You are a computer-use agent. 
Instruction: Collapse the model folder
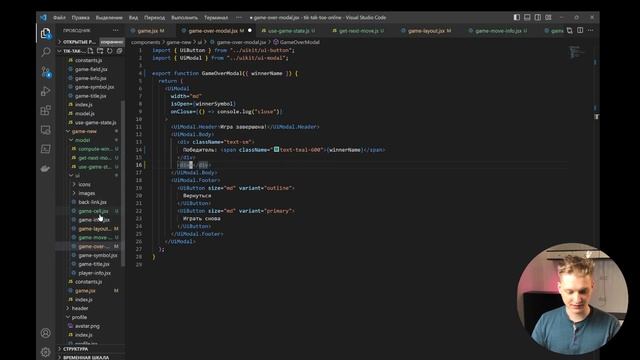(82, 140)
